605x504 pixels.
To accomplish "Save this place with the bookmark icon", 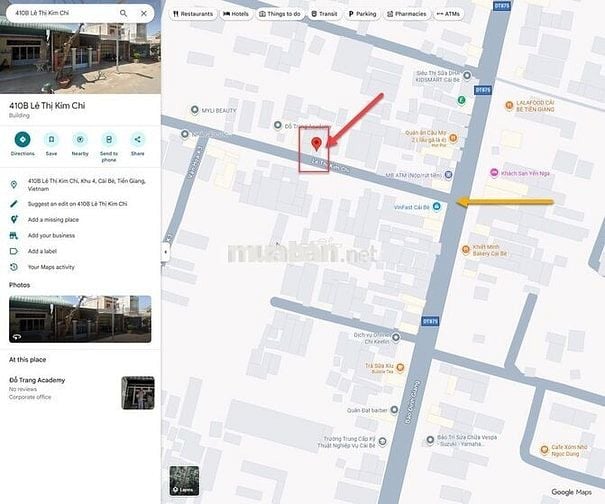I will (51, 139).
